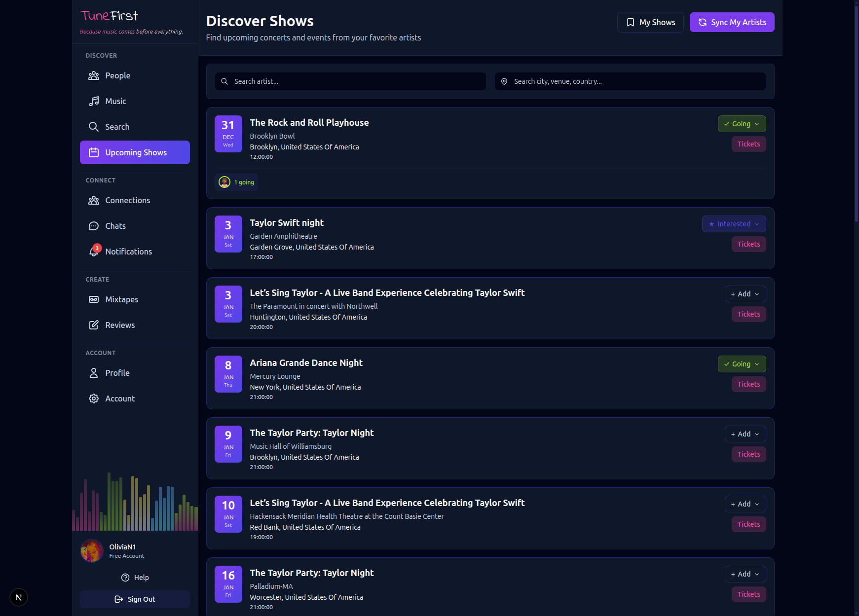Screen dimensions: 859x616
Task: Open Upcoming Shows calendar icon
Action: pos(94,152)
